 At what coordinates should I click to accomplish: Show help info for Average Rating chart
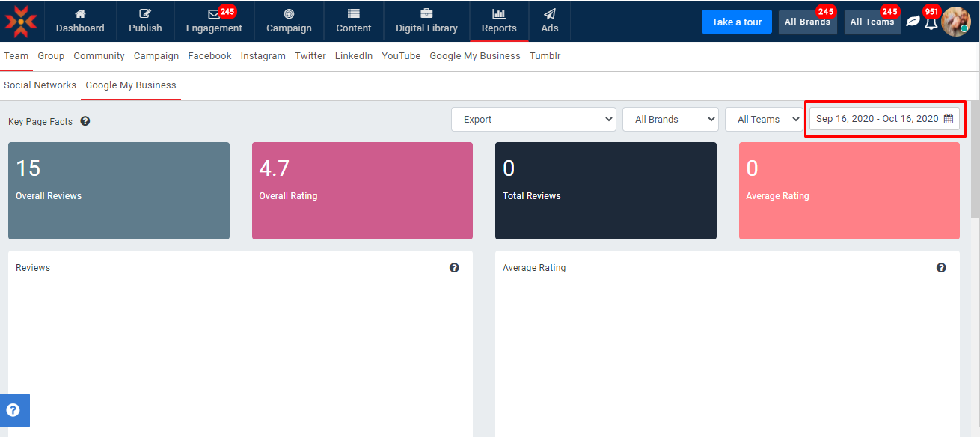(x=941, y=268)
